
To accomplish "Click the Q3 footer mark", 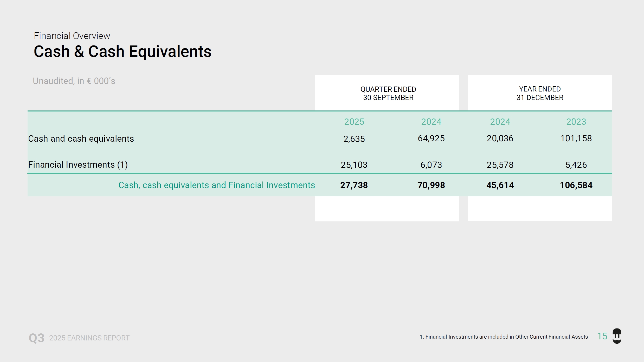I will (x=36, y=338).
